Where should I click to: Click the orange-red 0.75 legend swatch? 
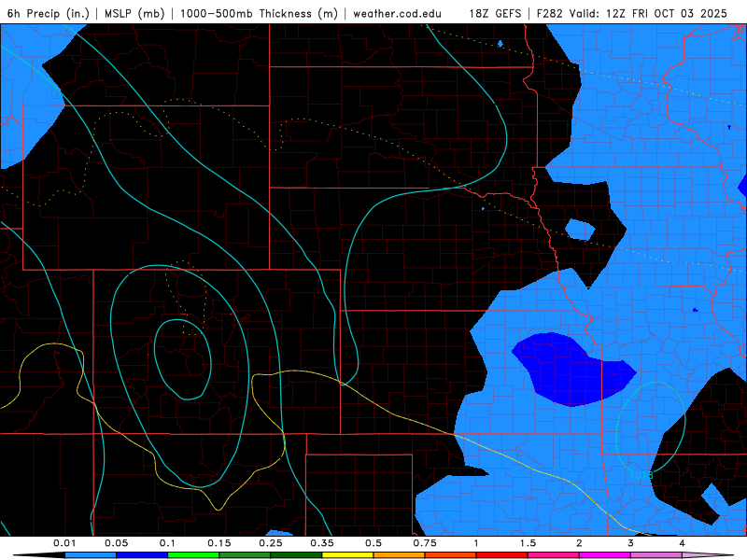pos(451,555)
